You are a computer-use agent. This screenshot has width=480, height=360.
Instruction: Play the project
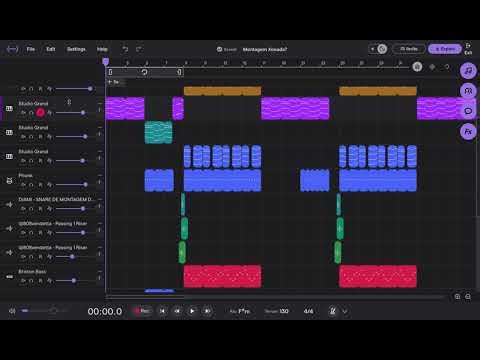192,311
